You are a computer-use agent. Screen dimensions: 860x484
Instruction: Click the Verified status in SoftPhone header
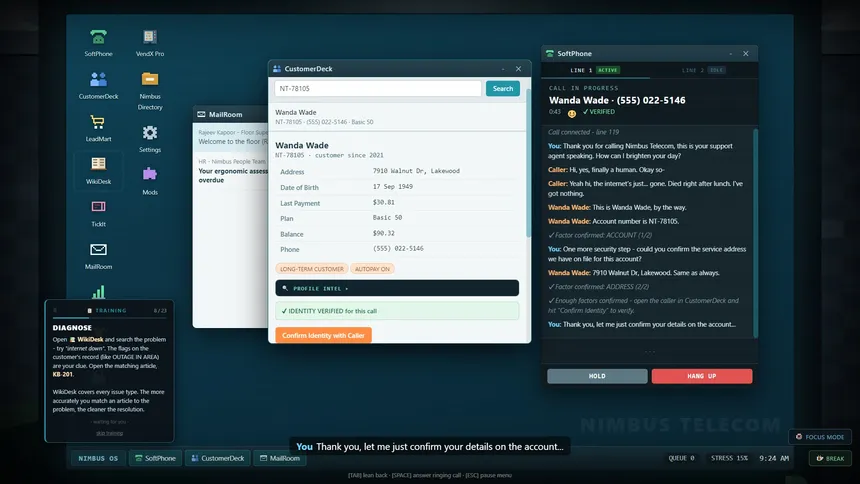coord(598,111)
